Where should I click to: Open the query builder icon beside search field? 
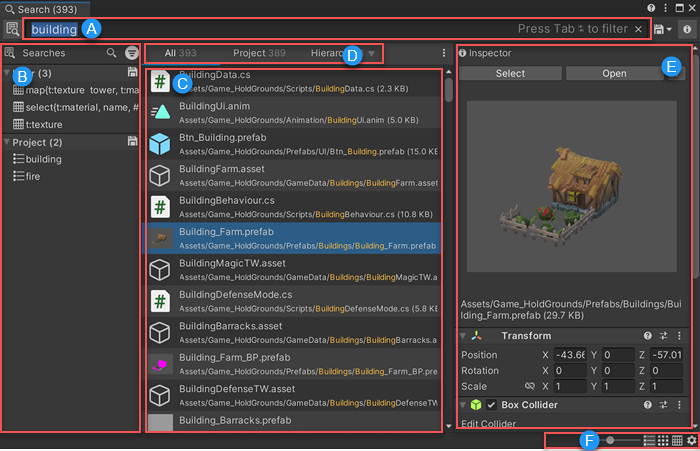tap(12, 30)
